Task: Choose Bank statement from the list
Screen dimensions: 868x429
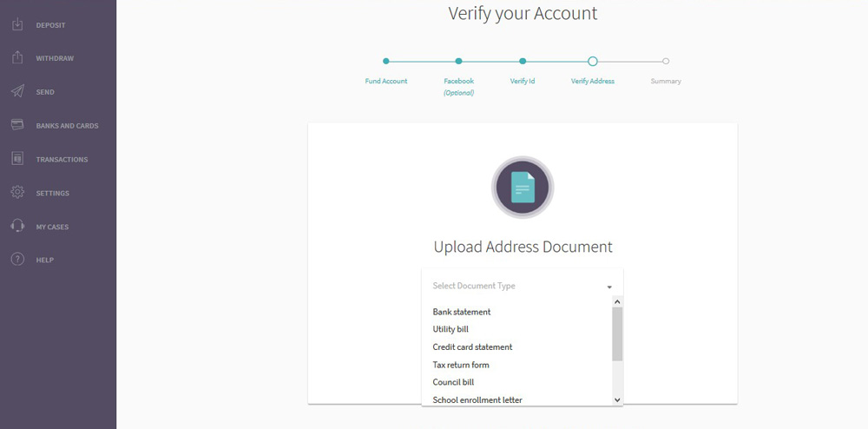Action: pos(462,312)
